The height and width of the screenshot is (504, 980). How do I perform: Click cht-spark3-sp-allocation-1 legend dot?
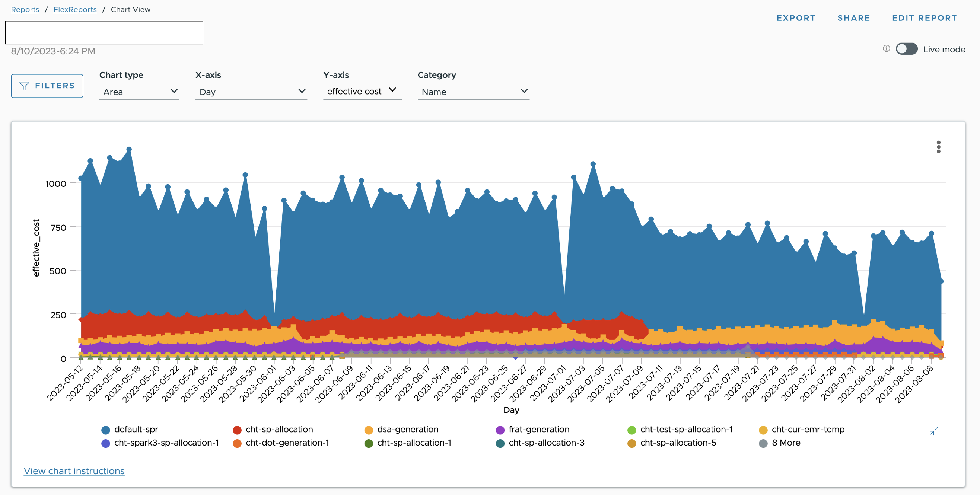[x=106, y=443]
